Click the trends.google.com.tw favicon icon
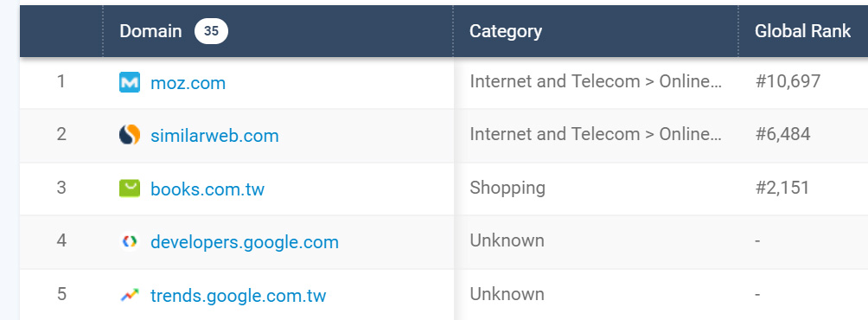The width and height of the screenshot is (868, 320). (130, 295)
